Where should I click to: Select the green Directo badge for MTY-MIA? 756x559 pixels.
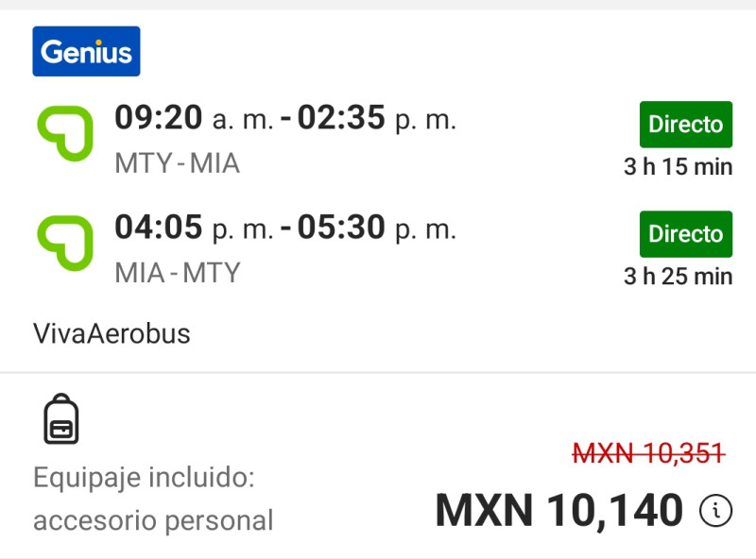click(x=686, y=124)
